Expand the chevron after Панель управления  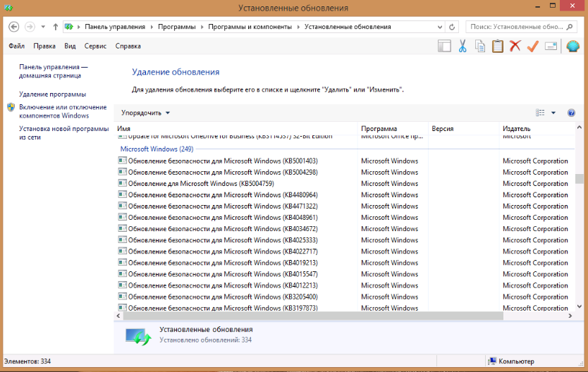[152, 27]
